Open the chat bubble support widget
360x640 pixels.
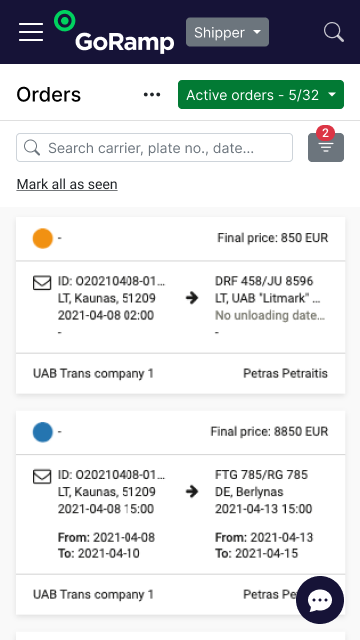(320, 600)
